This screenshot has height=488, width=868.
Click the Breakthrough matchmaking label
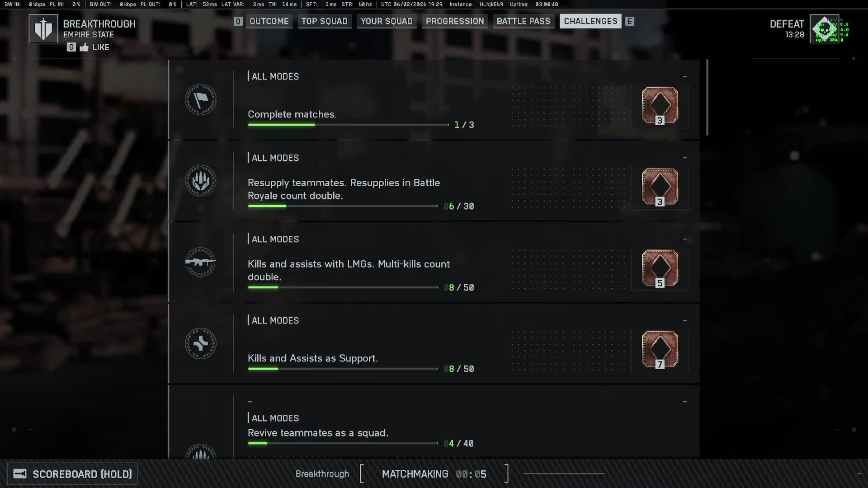click(322, 474)
